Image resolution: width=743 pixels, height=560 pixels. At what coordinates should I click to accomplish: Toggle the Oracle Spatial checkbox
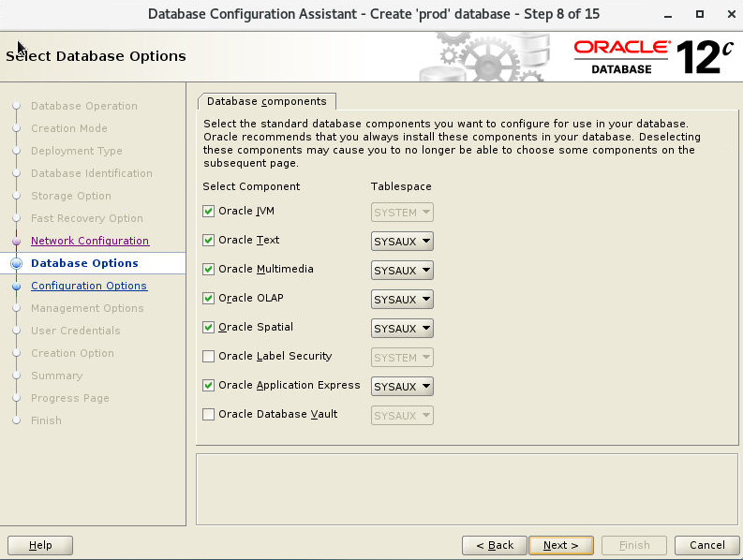tap(209, 327)
